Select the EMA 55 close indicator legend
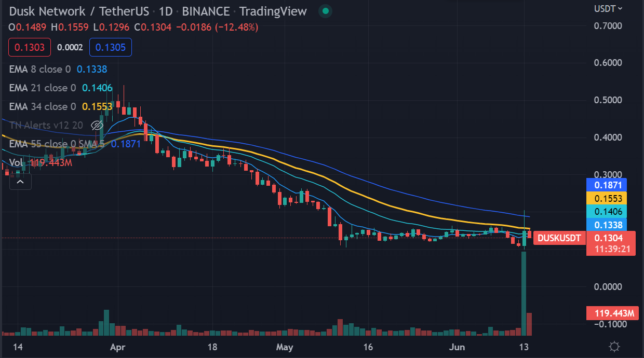Image resolution: width=644 pixels, height=358 pixels. [x=75, y=144]
